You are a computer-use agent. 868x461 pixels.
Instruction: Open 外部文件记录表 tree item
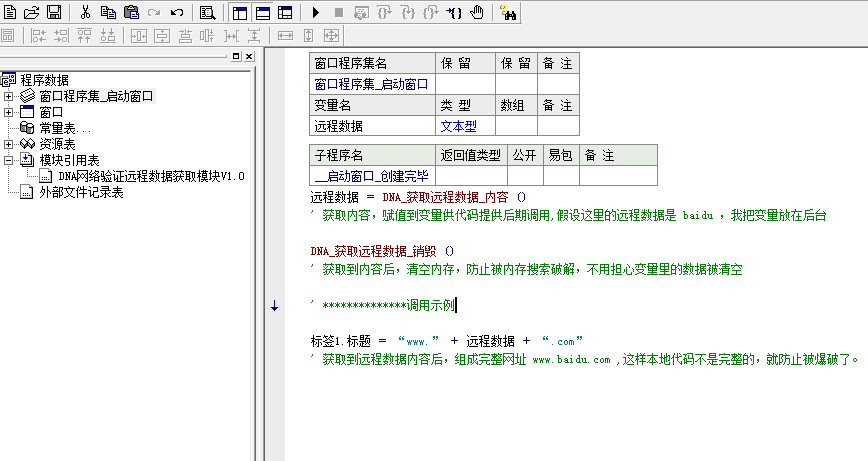tap(81, 193)
